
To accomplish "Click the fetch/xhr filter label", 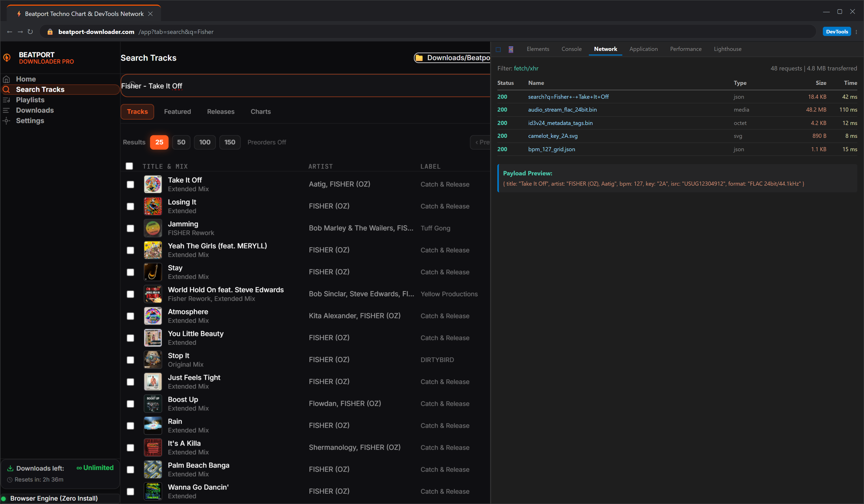I will coord(526,69).
